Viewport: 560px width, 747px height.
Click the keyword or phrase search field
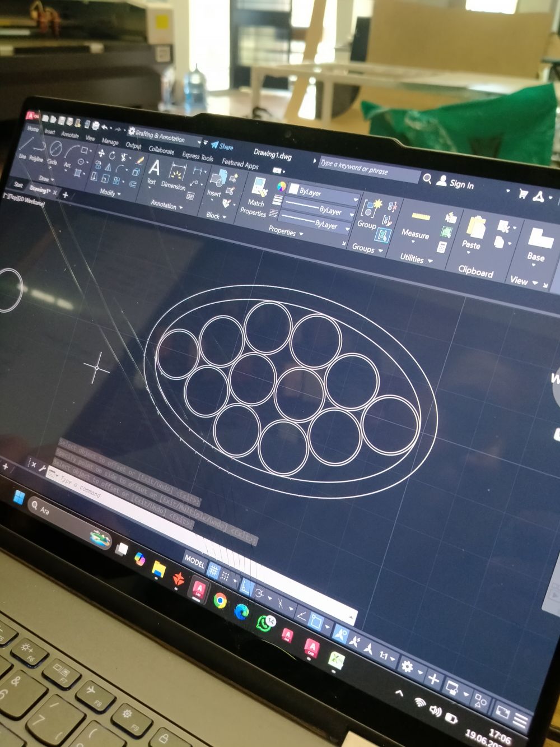pyautogui.click(x=368, y=170)
